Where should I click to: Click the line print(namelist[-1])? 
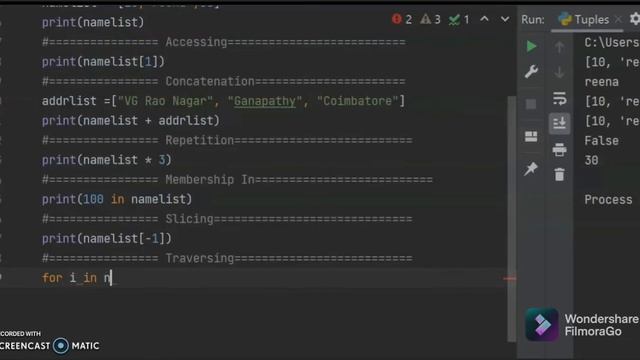click(107, 238)
